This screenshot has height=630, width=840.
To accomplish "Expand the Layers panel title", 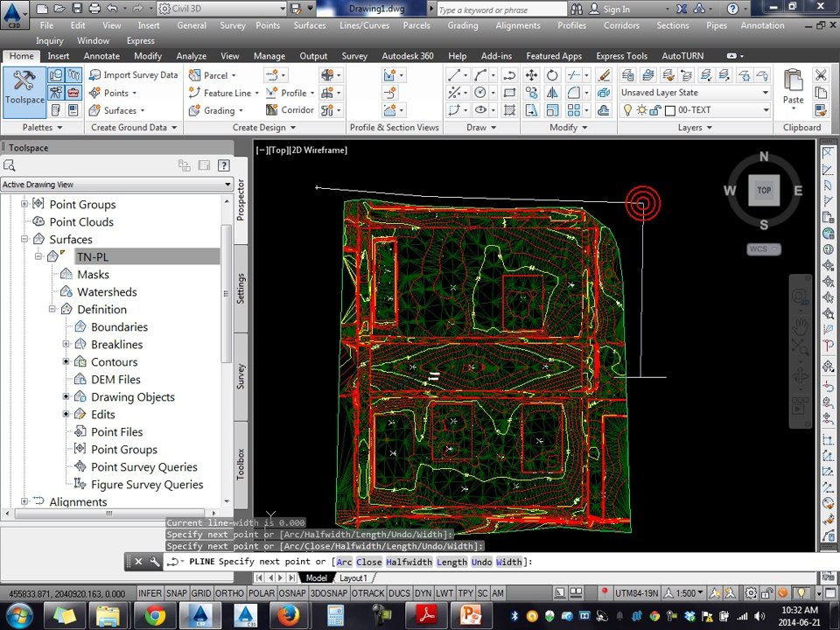I will (695, 128).
